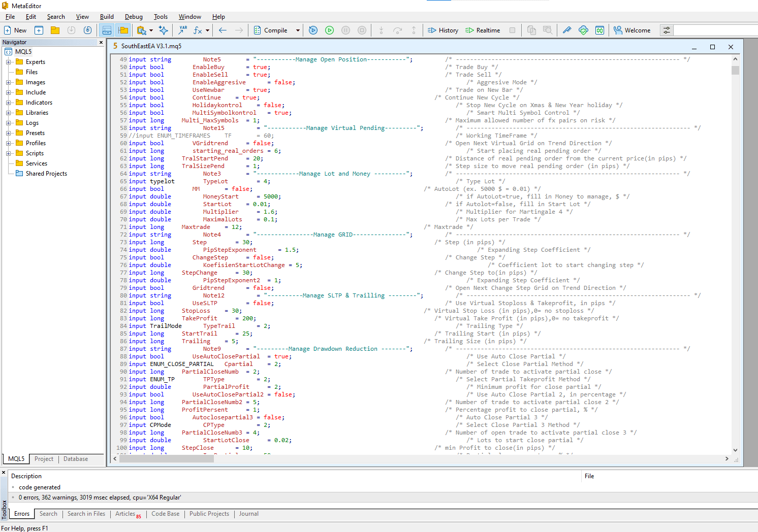This screenshot has height=532, width=758.
Task: Start profiling on Realtime data
Action: tap(483, 30)
